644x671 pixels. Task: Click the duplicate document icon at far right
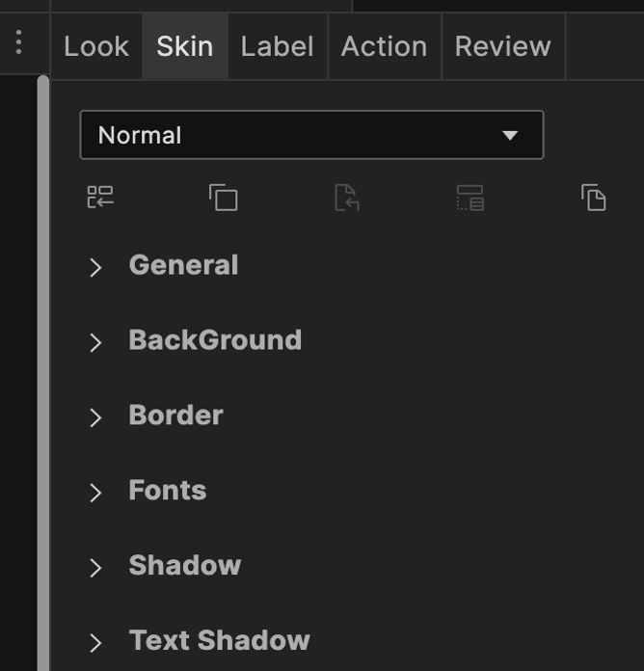point(594,198)
